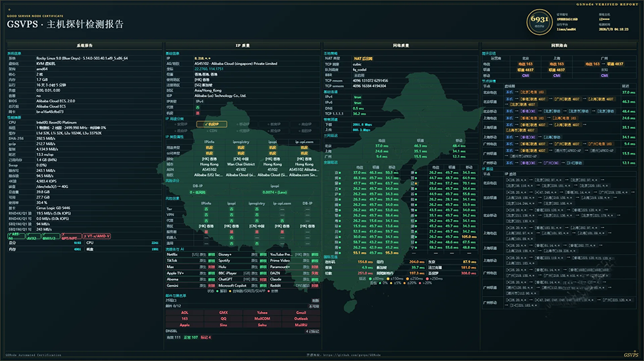Screen dimensions: 644x361
Task: Click the red VT-x/AMD-V unsupported badge
Action: click(97, 236)
